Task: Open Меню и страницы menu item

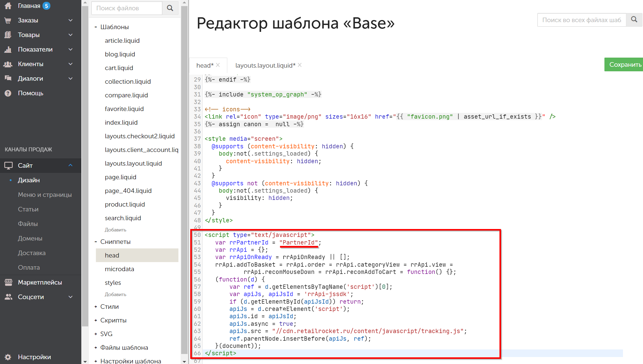Action: (x=45, y=195)
